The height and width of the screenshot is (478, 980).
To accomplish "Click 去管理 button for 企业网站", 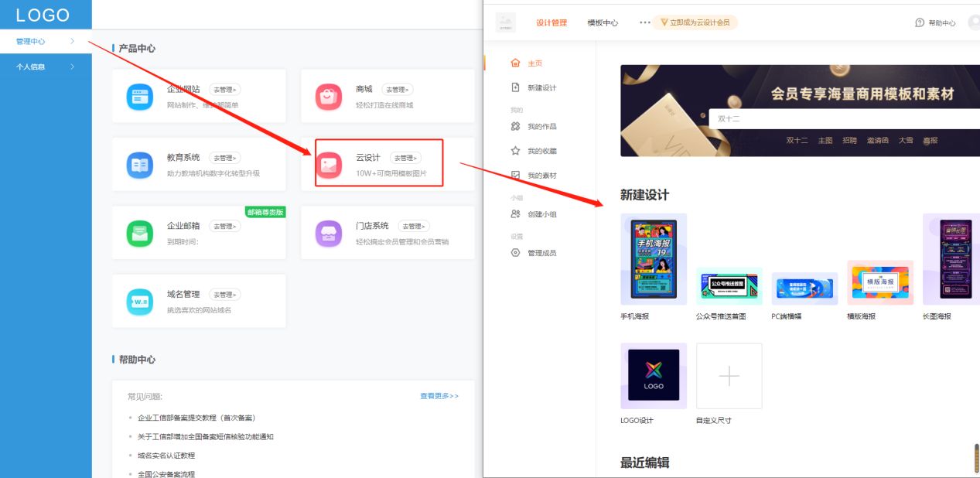I will 225,90.
